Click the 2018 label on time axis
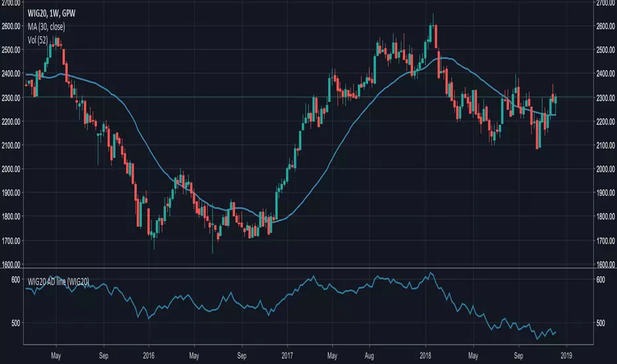Viewport: 617px width, 364px height. click(x=426, y=356)
